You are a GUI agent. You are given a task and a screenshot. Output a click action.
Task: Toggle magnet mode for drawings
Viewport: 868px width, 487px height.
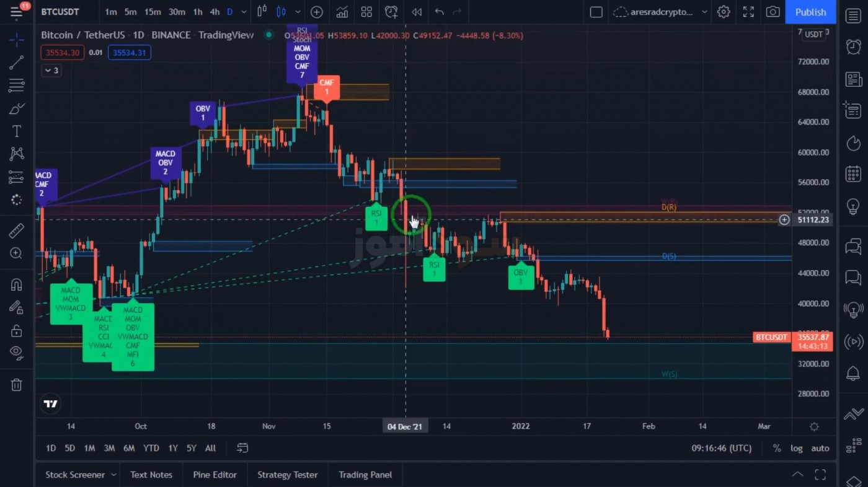(17, 284)
